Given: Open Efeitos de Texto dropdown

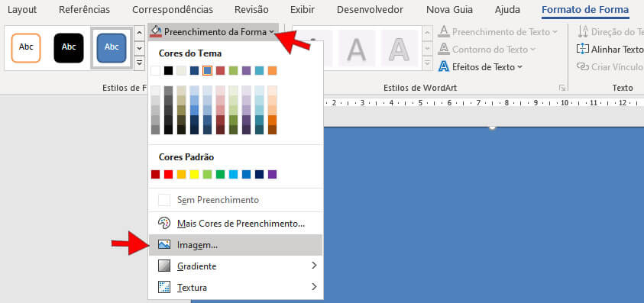Looking at the screenshot, I should (481, 66).
